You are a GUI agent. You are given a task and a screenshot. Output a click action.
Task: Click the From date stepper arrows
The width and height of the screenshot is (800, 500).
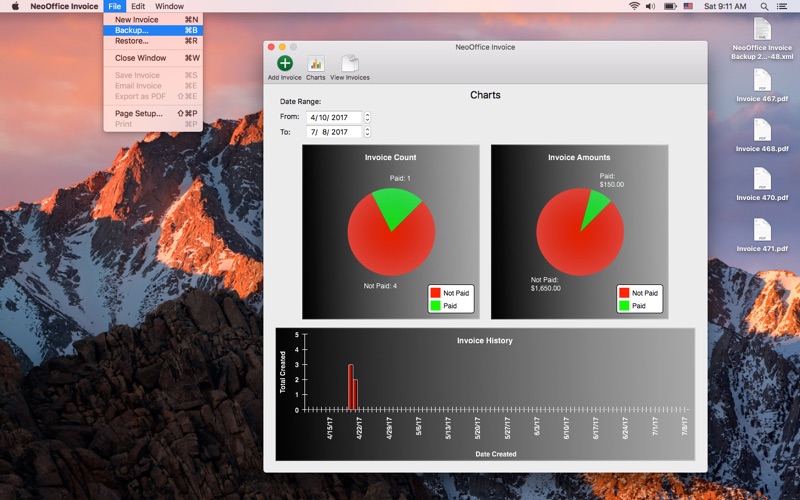click(368, 117)
